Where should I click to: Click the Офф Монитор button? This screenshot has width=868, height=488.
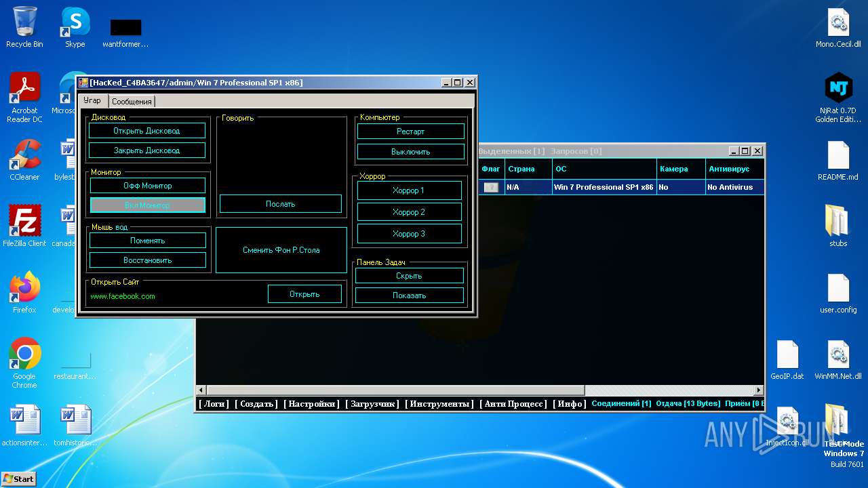147,186
